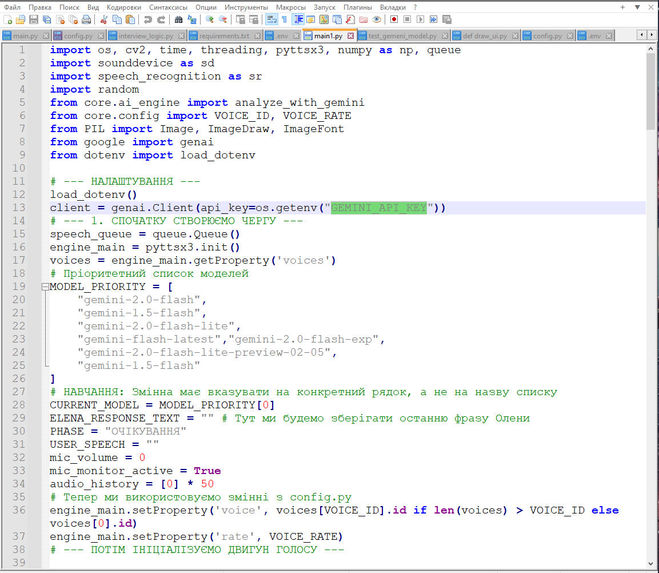Open the Макросы menu
Viewport: 659px width, 573px height.
291,7
